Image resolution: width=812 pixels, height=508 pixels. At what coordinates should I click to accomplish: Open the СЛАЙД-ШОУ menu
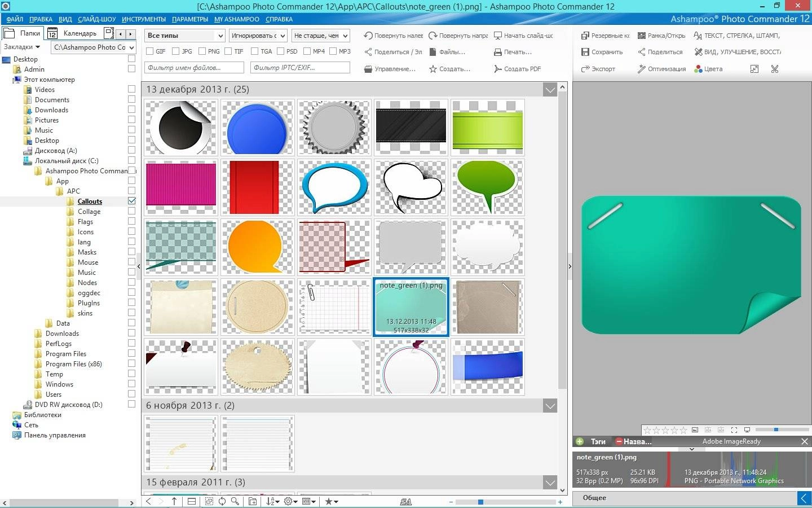97,19
